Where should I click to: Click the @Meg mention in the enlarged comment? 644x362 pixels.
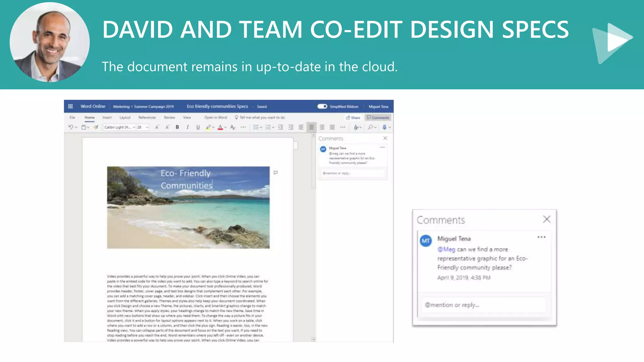pyautogui.click(x=446, y=249)
